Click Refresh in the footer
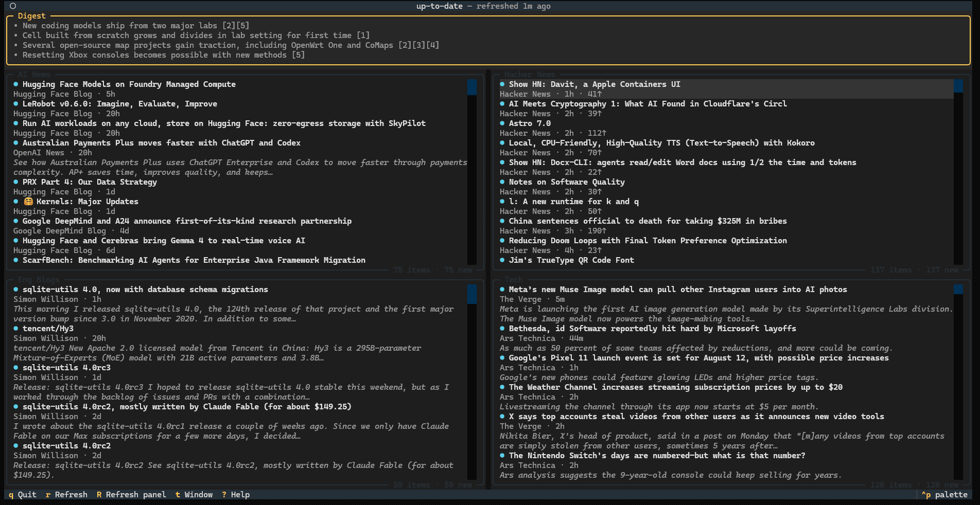Image resolution: width=980 pixels, height=505 pixels. (x=66, y=495)
